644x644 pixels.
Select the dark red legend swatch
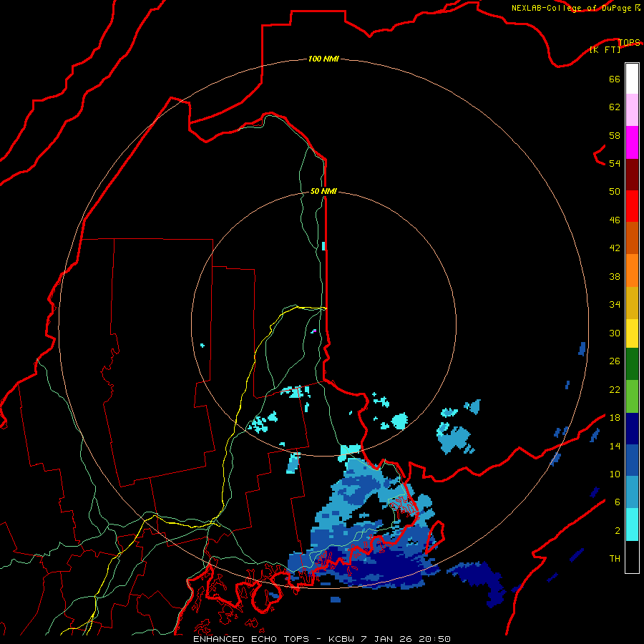pos(632,174)
